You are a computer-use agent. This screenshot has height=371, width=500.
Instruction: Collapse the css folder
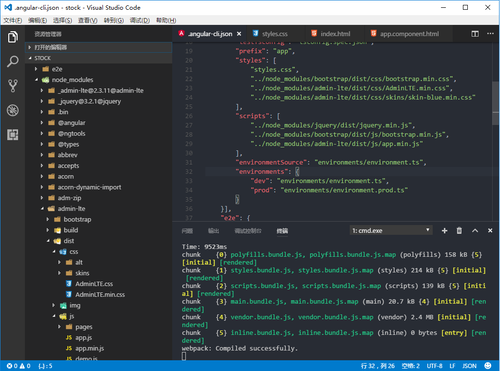99,252
